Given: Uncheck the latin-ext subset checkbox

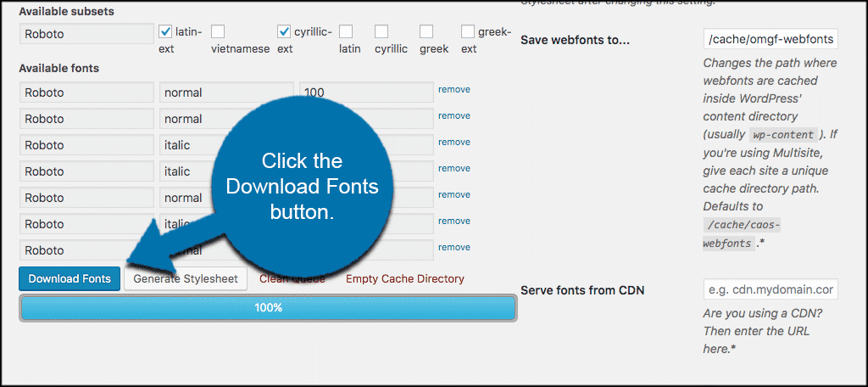Looking at the screenshot, I should click(x=166, y=32).
